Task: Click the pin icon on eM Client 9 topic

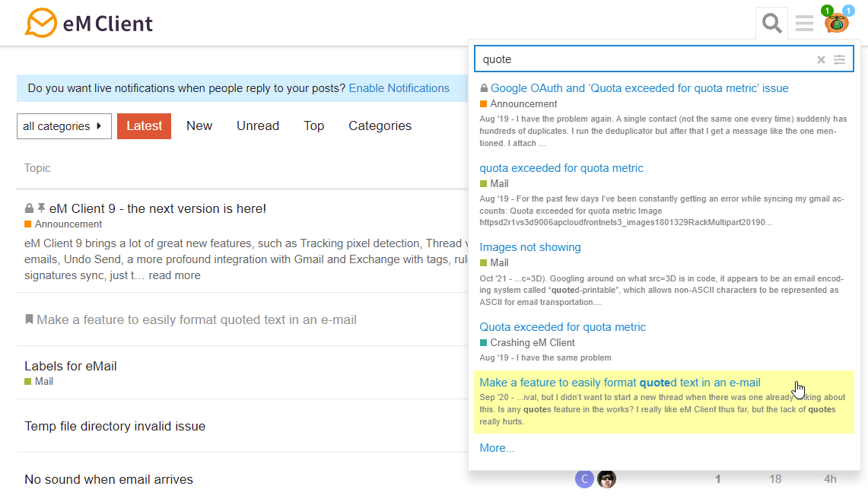Action: [42, 208]
